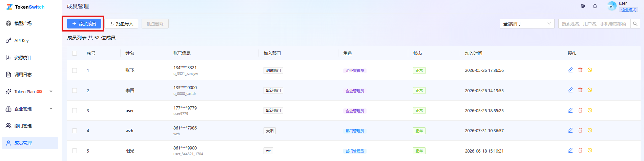Click the 部门管理员 role for wzh
This screenshot has height=161, width=644.
[355, 131]
